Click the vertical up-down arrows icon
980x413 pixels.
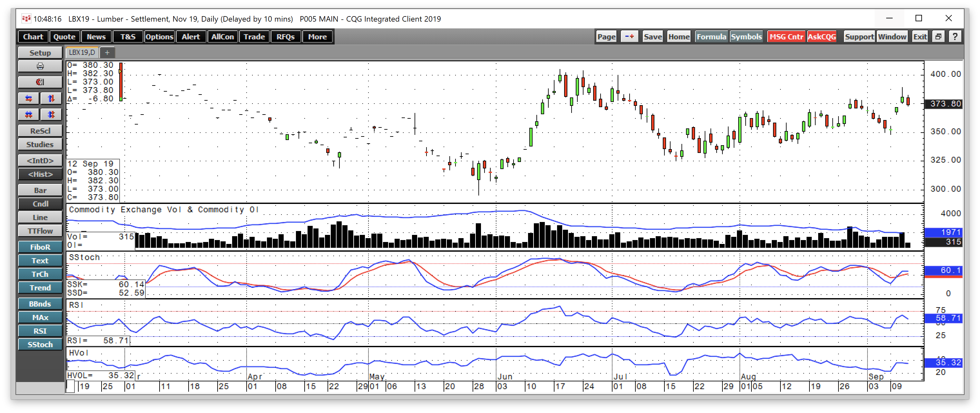[x=51, y=98]
